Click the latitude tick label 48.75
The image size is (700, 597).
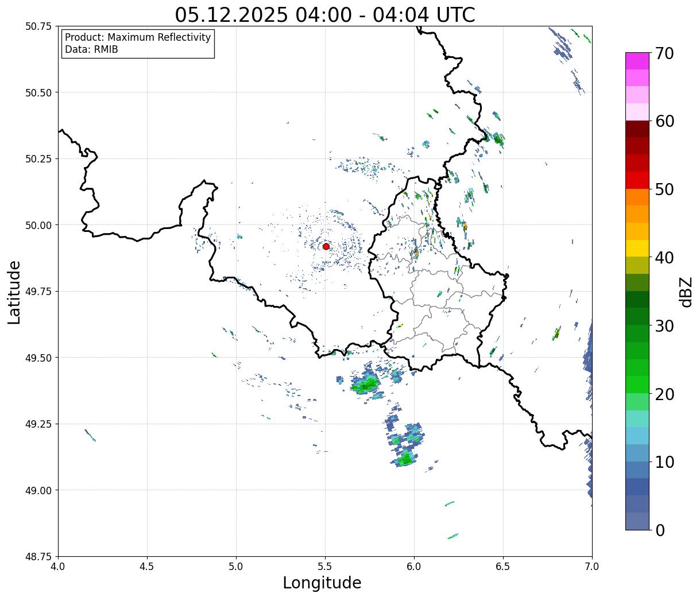pyautogui.click(x=38, y=556)
